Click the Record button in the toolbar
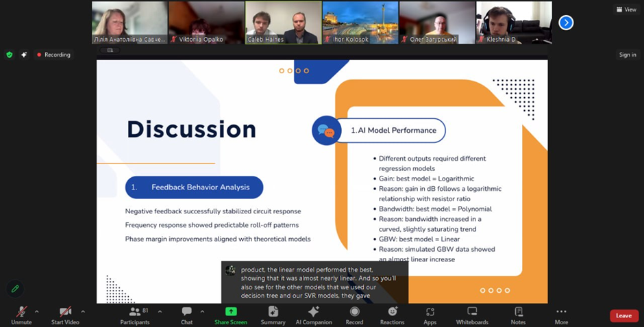This screenshot has width=644, height=327. pyautogui.click(x=354, y=314)
